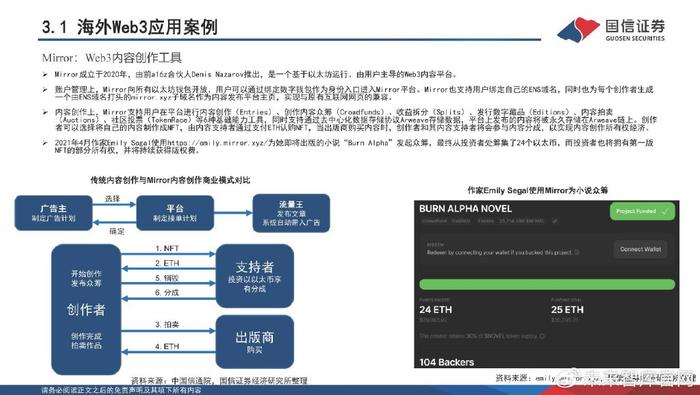Click the Guosen Securities logo icon
The image size is (700, 395).
[579, 29]
